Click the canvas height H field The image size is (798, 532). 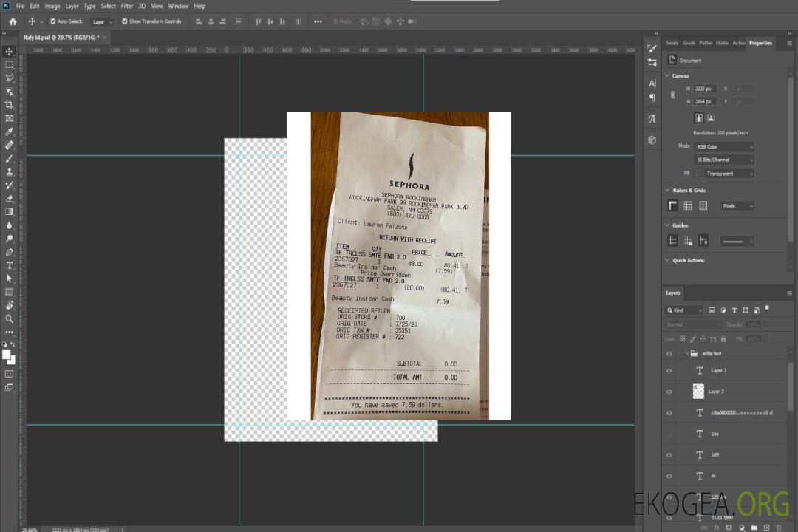[705, 102]
